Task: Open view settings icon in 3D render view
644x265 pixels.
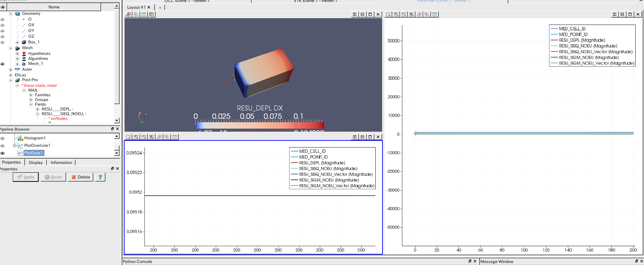Action: point(144,14)
